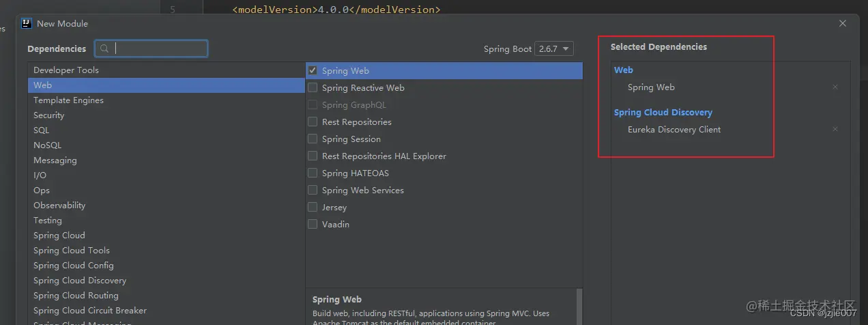This screenshot has height=325, width=868.
Task: Enable the Spring HATEOAS checkbox
Action: (x=313, y=173)
